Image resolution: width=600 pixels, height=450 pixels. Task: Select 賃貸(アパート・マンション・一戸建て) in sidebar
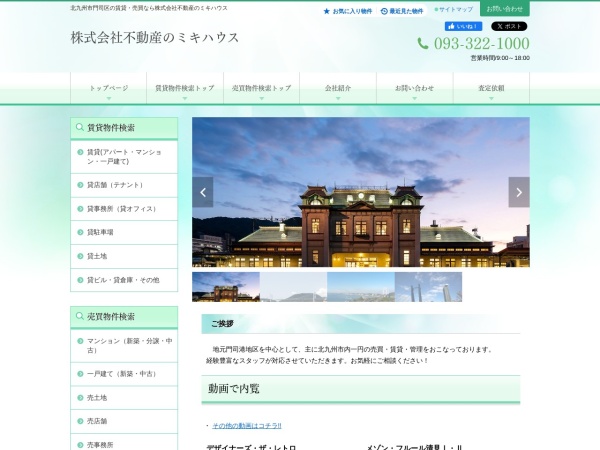click(124, 157)
